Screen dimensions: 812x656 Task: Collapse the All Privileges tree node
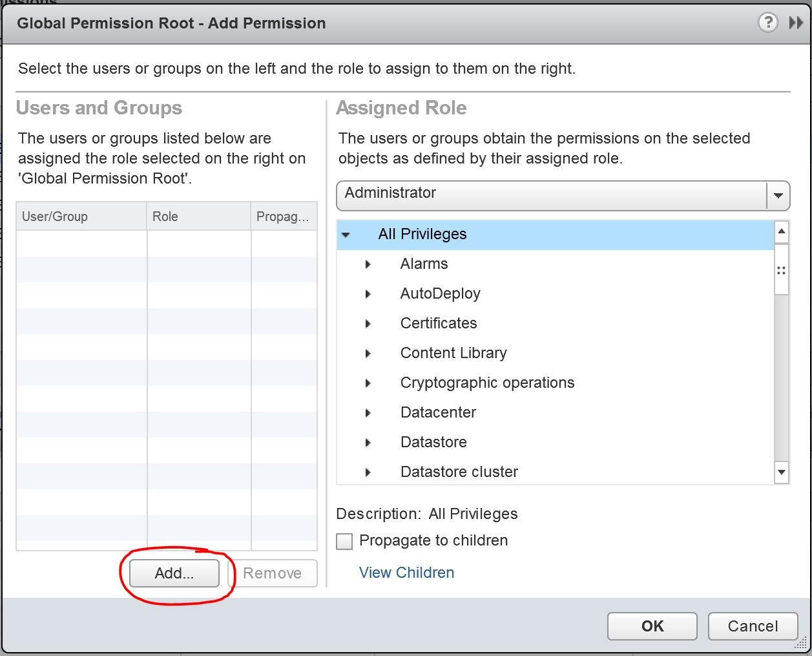(346, 235)
